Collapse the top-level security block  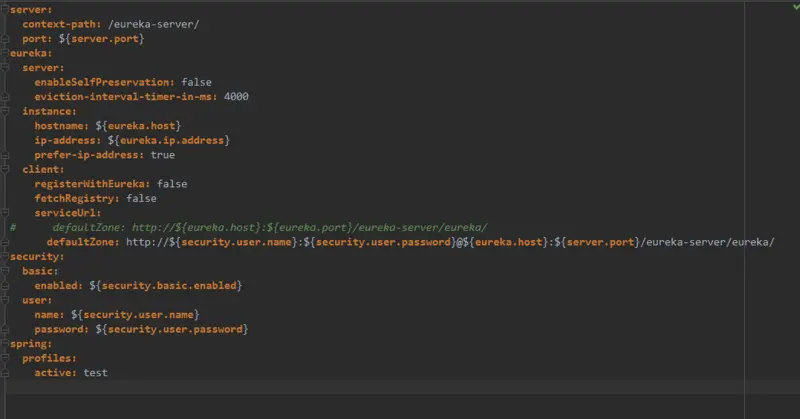5,256
